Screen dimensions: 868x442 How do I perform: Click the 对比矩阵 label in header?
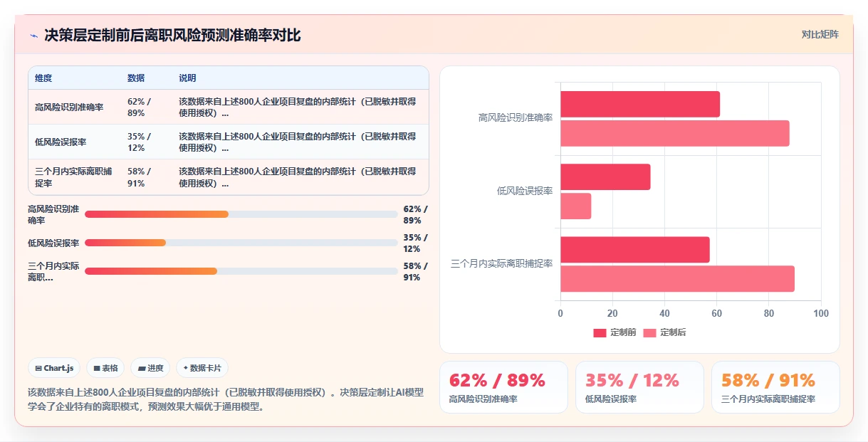(x=820, y=34)
